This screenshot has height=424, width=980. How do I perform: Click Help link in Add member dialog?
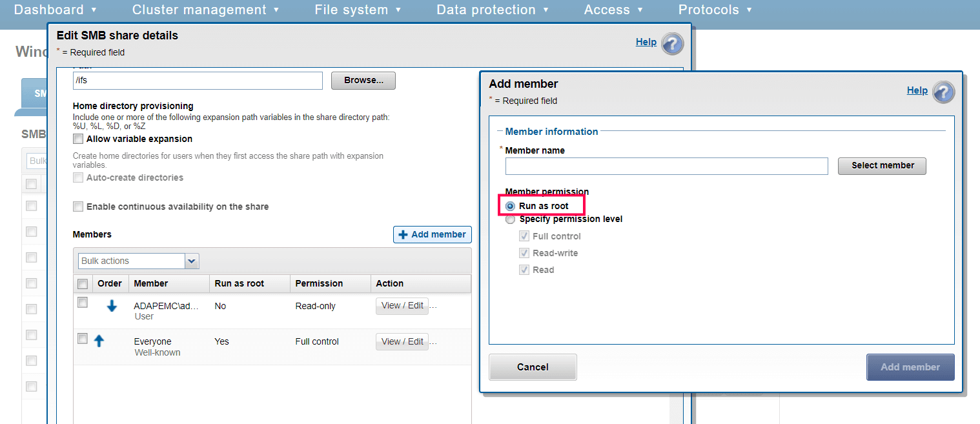[x=917, y=90]
